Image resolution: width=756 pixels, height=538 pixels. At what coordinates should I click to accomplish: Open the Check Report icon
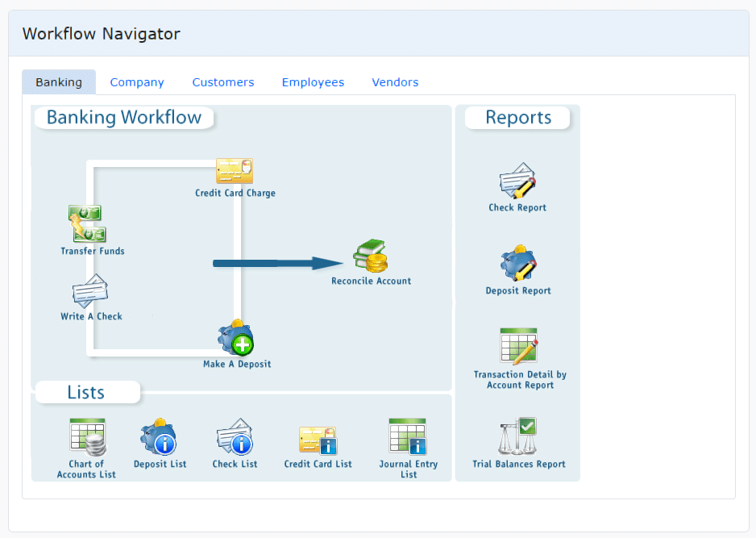pyautogui.click(x=517, y=181)
